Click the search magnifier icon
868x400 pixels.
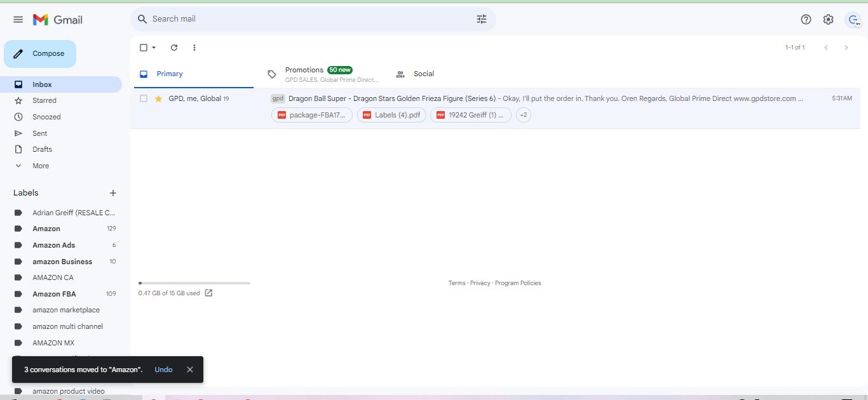(x=142, y=19)
